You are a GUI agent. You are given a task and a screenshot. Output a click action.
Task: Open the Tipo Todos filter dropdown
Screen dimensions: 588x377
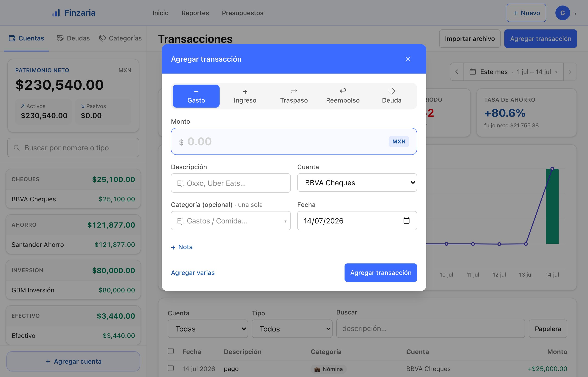292,329
